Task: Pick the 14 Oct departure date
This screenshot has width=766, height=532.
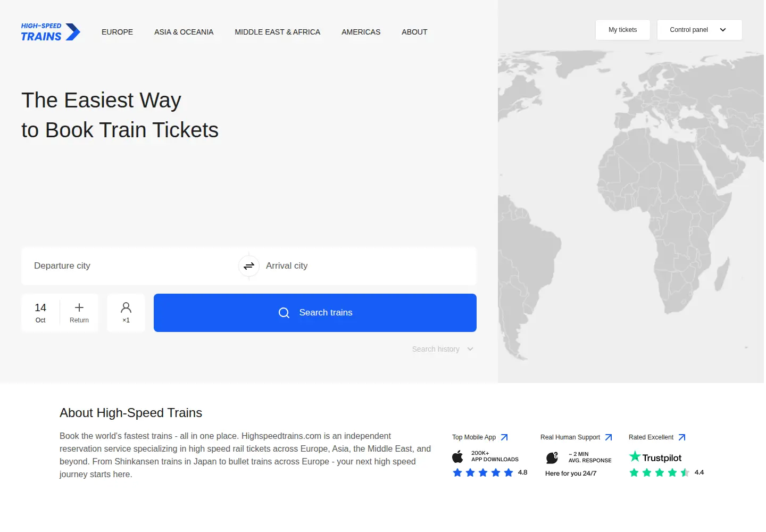Action: [x=40, y=313]
